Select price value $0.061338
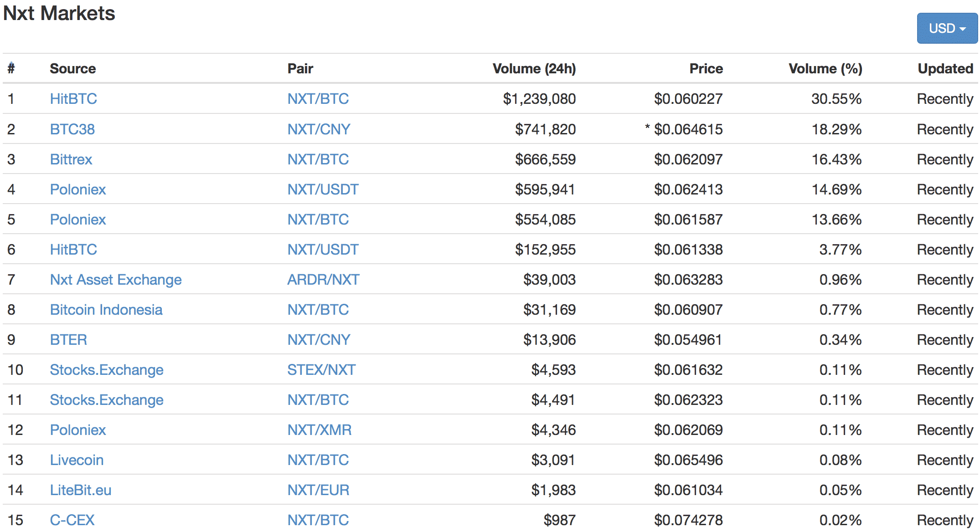980x532 pixels. click(x=688, y=250)
